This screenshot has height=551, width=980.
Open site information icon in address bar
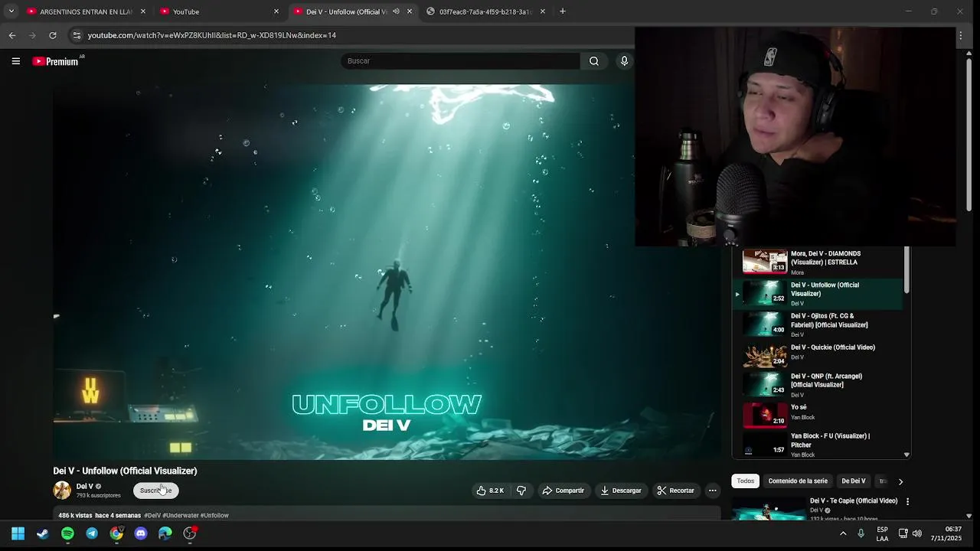(76, 35)
